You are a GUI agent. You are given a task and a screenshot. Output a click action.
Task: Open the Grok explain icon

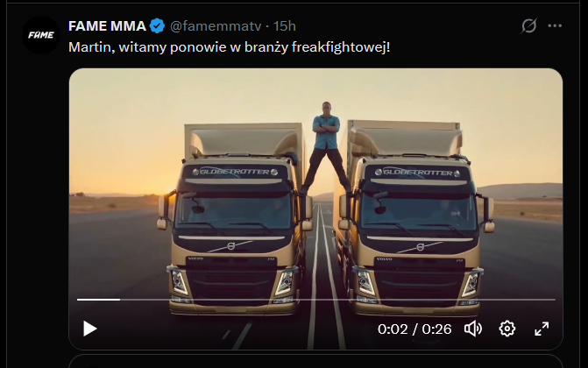(x=528, y=26)
